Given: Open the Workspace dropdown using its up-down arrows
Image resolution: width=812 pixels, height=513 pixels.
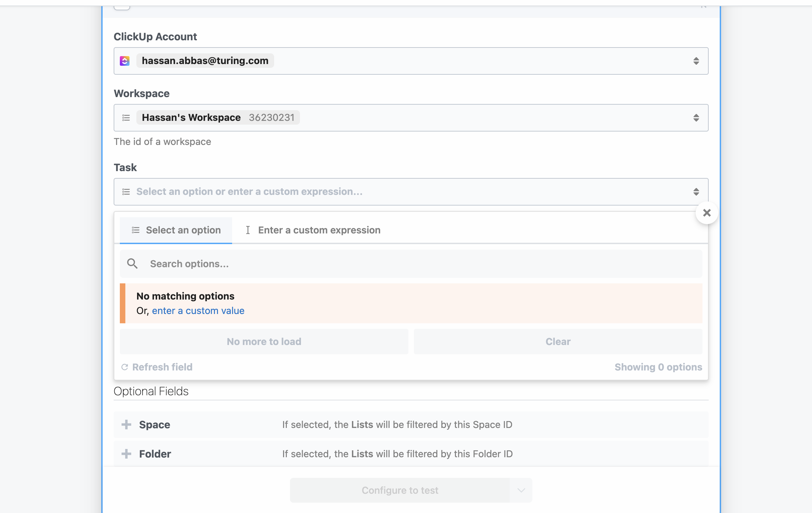Looking at the screenshot, I should [696, 118].
